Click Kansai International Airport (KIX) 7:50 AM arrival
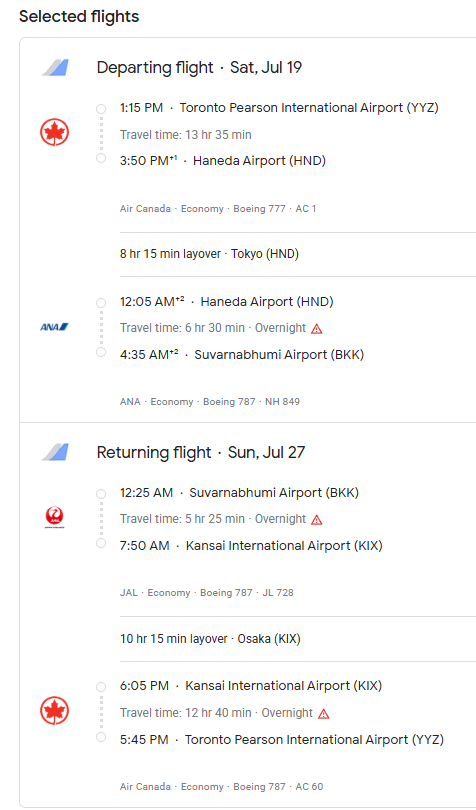Viewport: 476px width, 810px height. coord(284,546)
